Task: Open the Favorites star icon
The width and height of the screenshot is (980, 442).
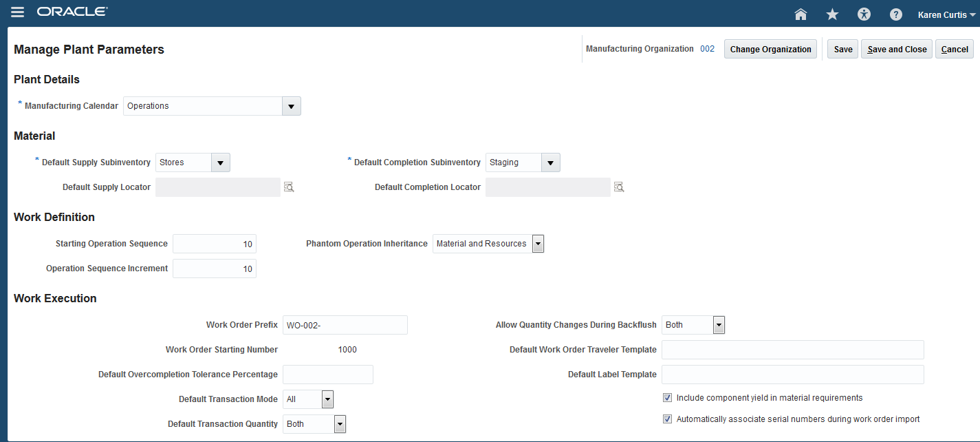Action: (x=832, y=14)
